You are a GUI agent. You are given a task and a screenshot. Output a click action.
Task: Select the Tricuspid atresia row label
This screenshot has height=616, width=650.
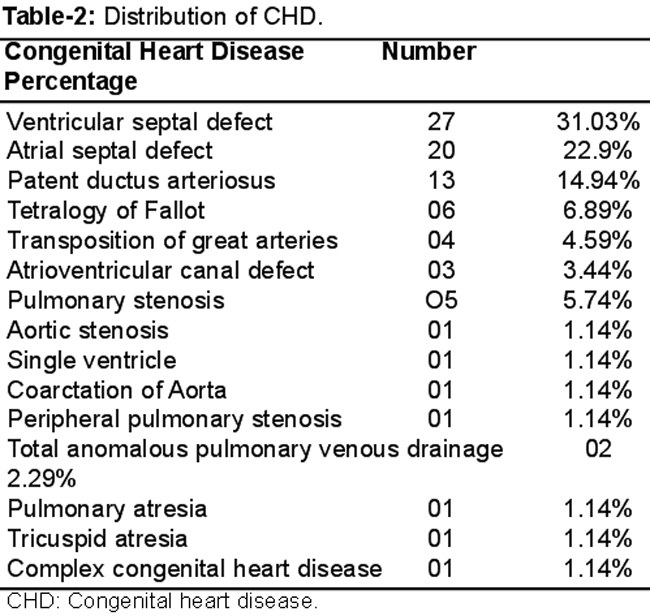pos(97,538)
